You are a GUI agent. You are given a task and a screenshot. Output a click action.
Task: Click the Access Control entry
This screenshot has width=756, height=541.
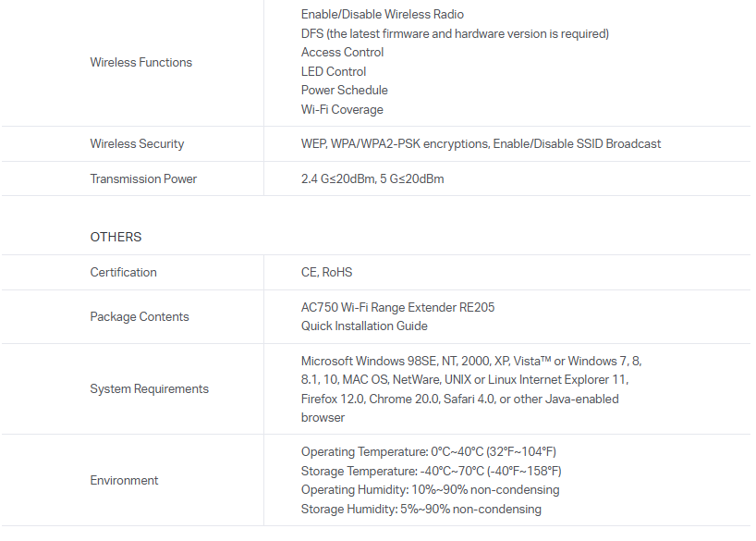pyautogui.click(x=342, y=53)
